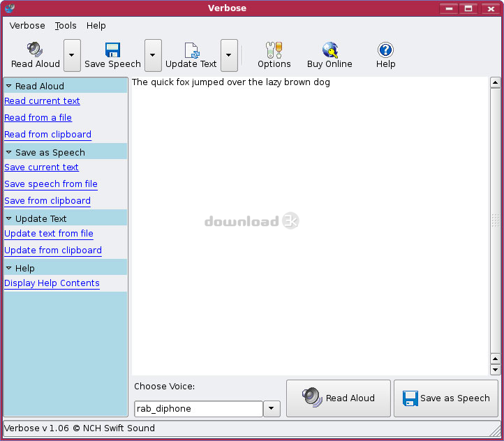Click the Read from a file link
Screen dimensions: 504x441
38,117
